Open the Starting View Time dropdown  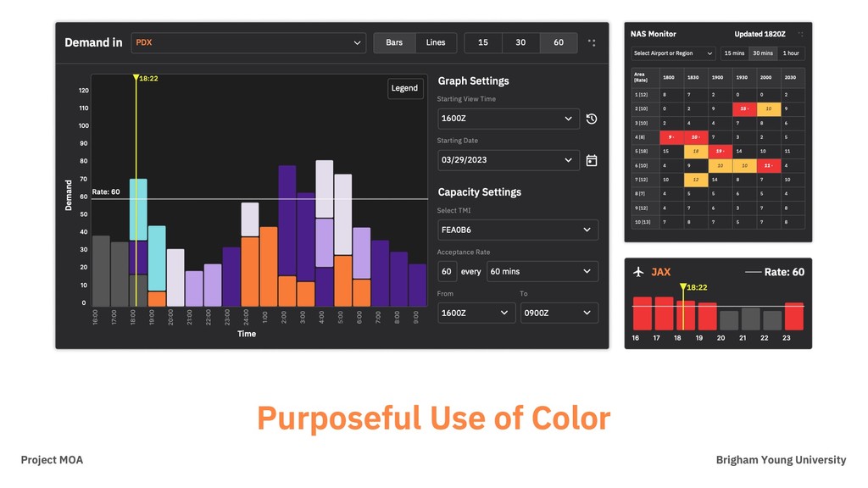tap(509, 119)
